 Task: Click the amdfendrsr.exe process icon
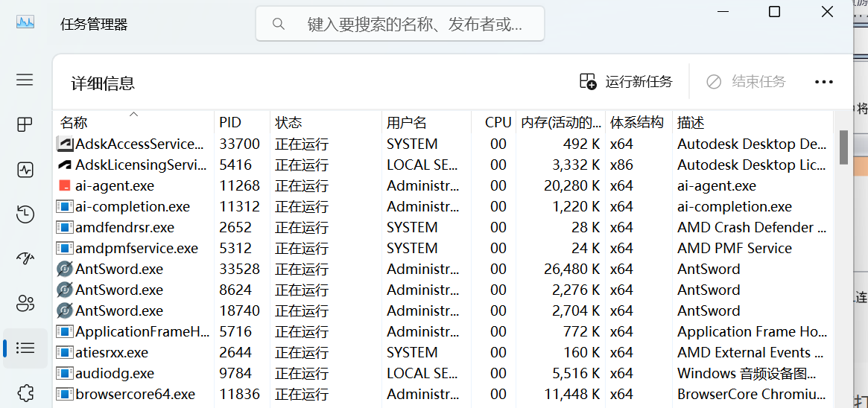65,227
